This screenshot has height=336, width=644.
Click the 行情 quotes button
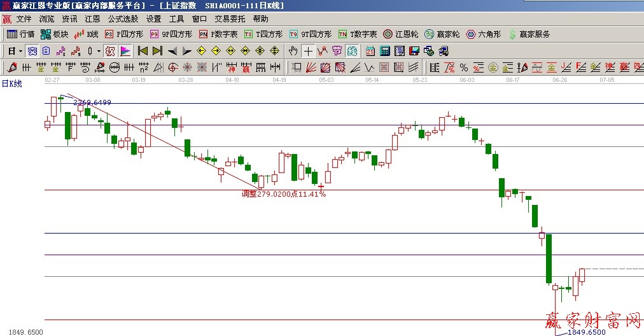pos(20,34)
